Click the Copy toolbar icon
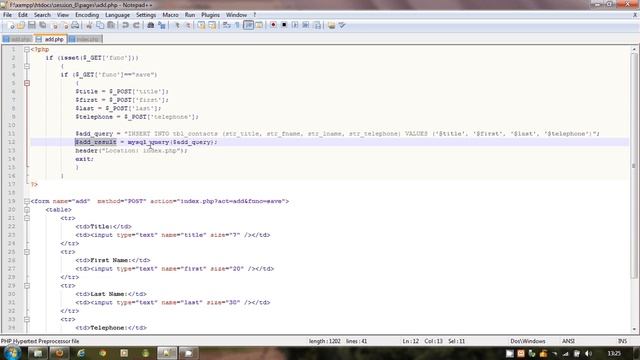Screen dimensions: 640x360 click(x=100, y=25)
